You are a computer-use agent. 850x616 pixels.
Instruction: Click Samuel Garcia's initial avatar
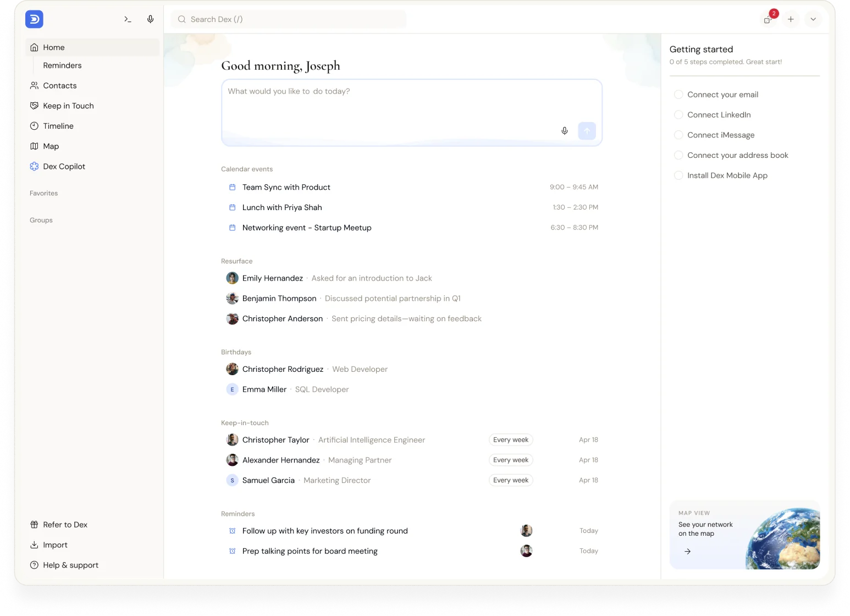click(232, 480)
